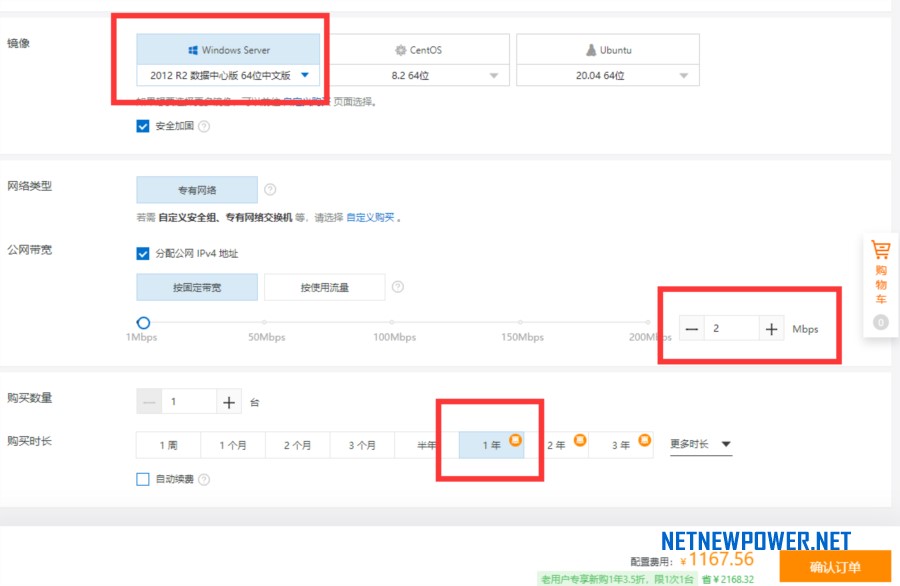Select 按使用流量 billing mode
This screenshot has height=586, width=900.
tap(324, 287)
